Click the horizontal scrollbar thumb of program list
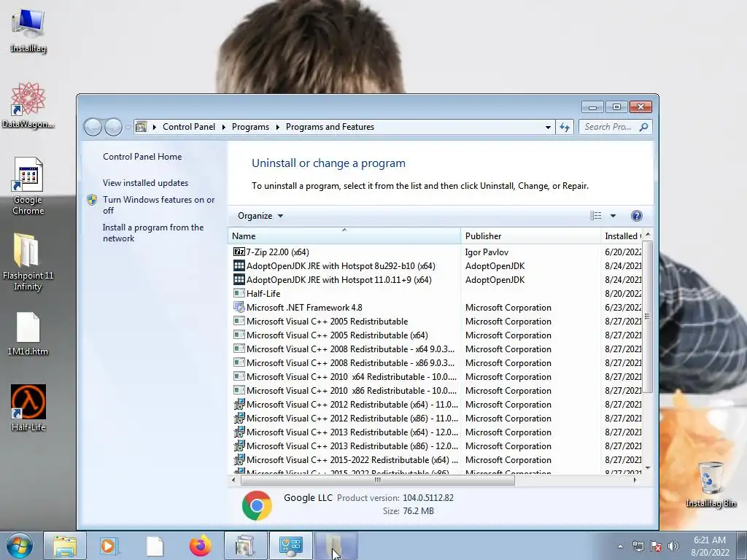Image resolution: width=747 pixels, height=560 pixels. [378, 480]
